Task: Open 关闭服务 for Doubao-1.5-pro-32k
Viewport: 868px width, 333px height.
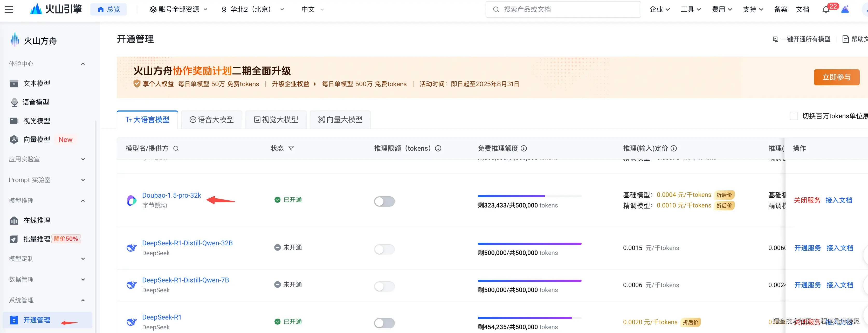Action: tap(807, 199)
